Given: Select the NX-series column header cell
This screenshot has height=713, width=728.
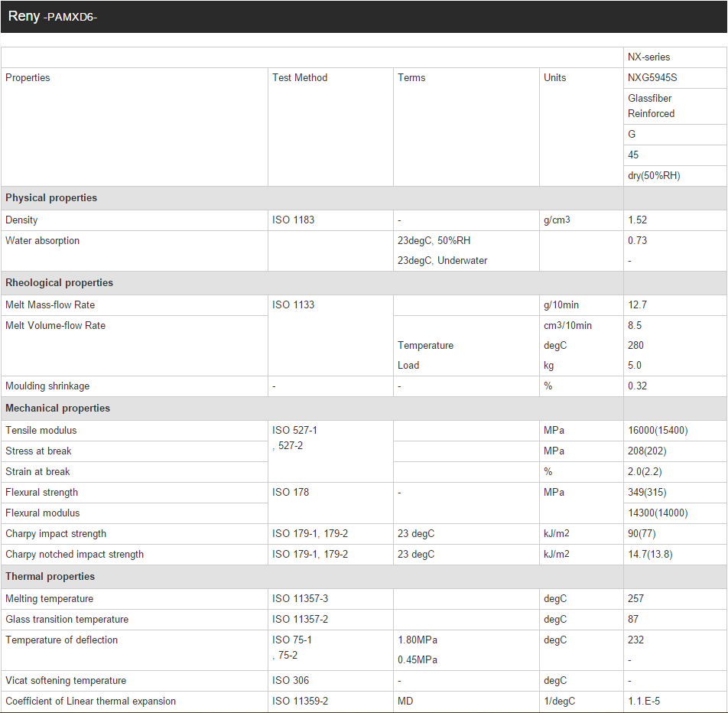Looking at the screenshot, I should [675, 57].
